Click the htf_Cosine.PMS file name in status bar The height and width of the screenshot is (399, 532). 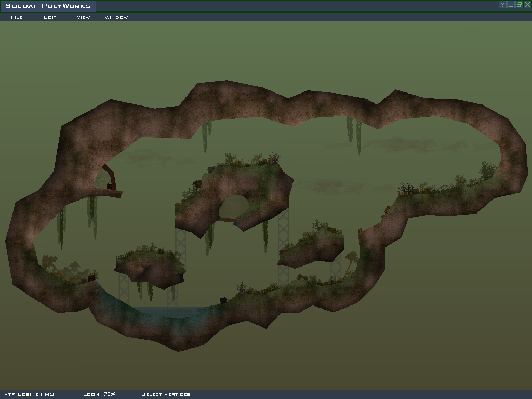pyautogui.click(x=29, y=394)
